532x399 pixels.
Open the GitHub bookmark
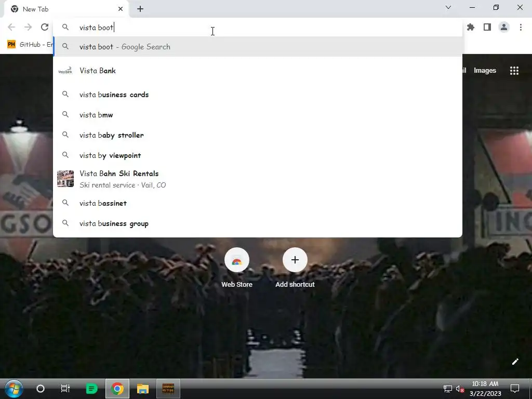coord(30,45)
